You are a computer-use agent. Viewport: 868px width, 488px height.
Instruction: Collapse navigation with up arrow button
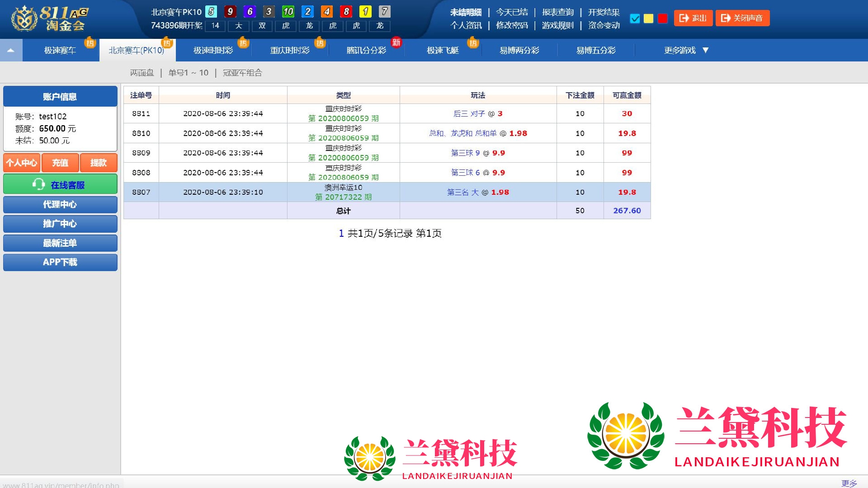(x=11, y=50)
